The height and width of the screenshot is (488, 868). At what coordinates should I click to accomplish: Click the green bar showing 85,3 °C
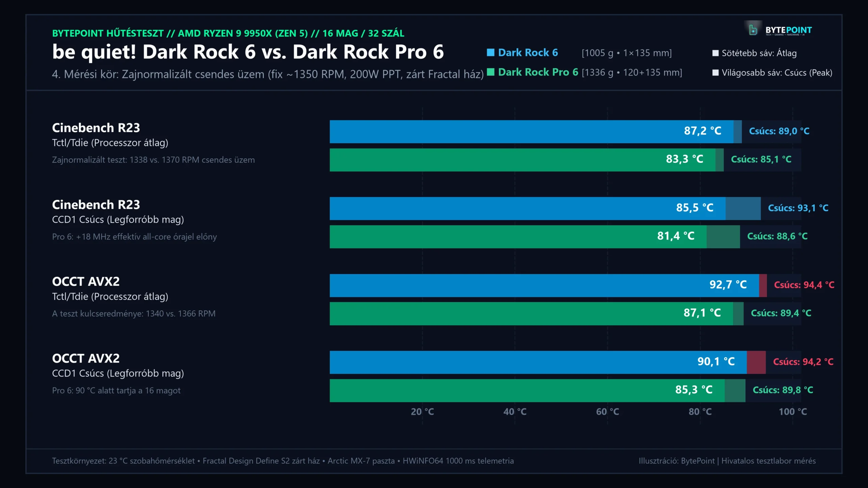(x=527, y=391)
